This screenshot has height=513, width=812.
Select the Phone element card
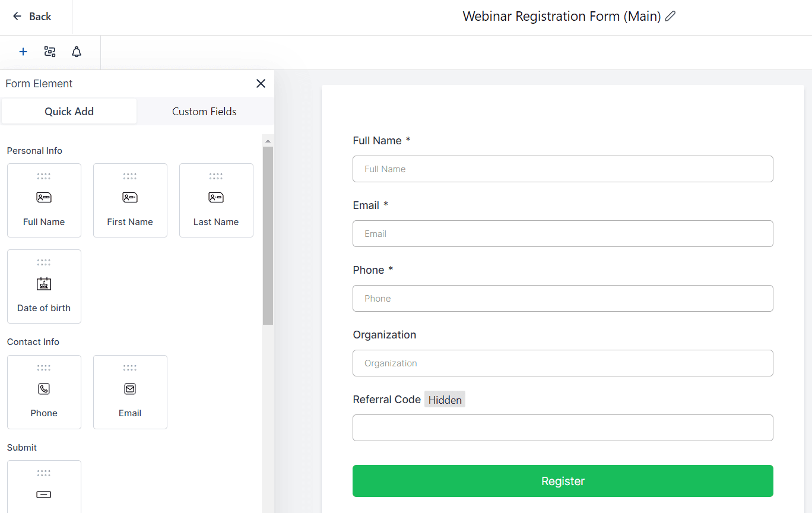point(44,392)
